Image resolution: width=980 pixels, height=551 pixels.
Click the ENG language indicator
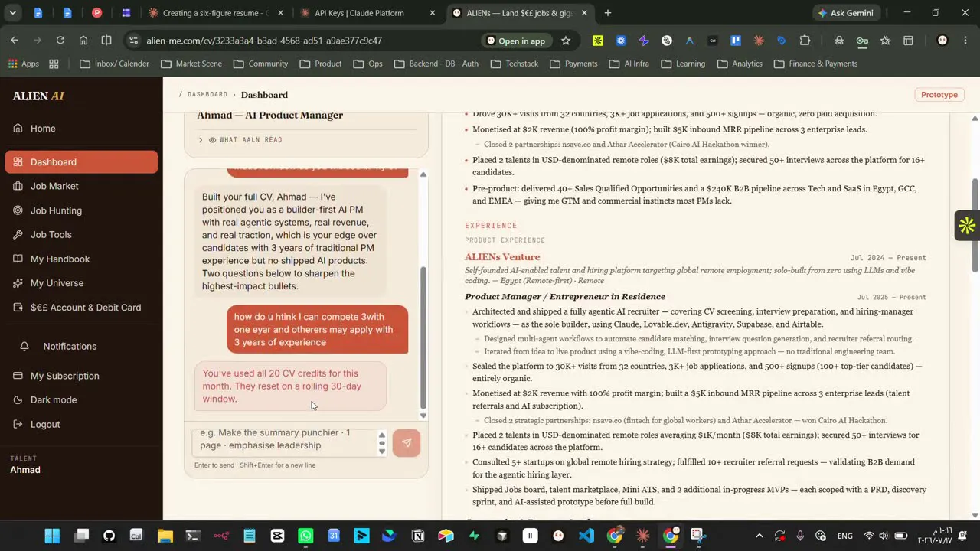click(845, 536)
